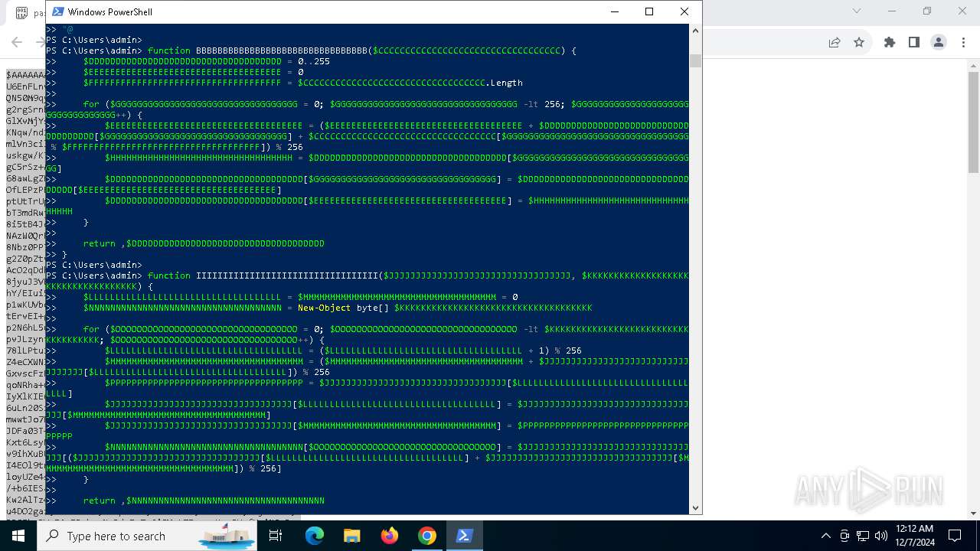Minimize the Chrome window
The image size is (980, 551).
click(x=892, y=11)
